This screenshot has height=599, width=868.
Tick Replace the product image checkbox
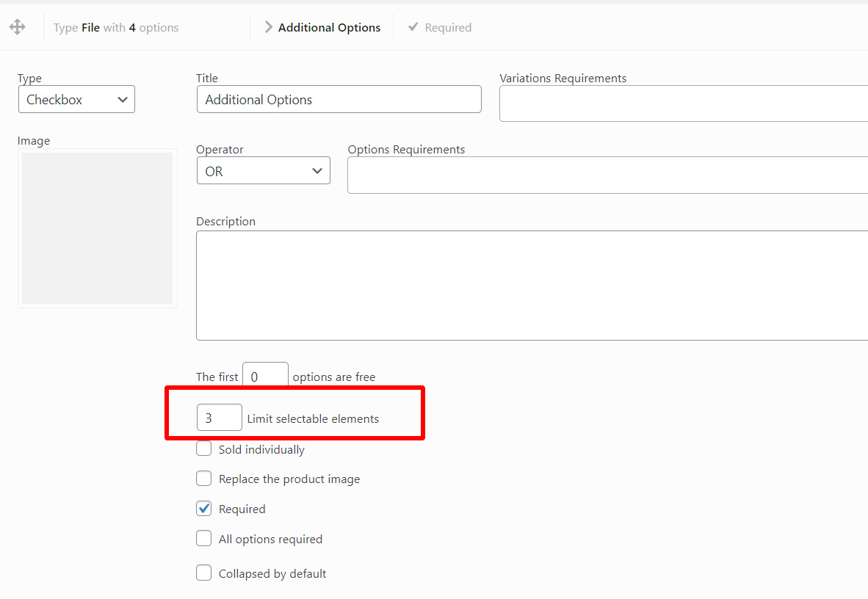pyautogui.click(x=203, y=479)
